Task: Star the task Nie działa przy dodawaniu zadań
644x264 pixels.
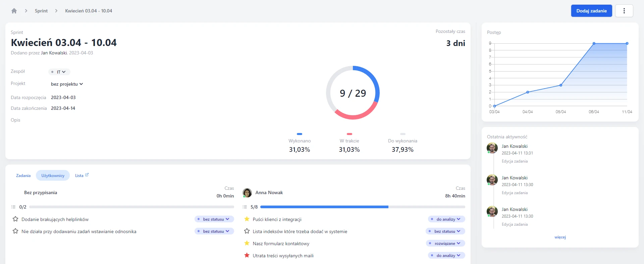Action: coord(15,231)
